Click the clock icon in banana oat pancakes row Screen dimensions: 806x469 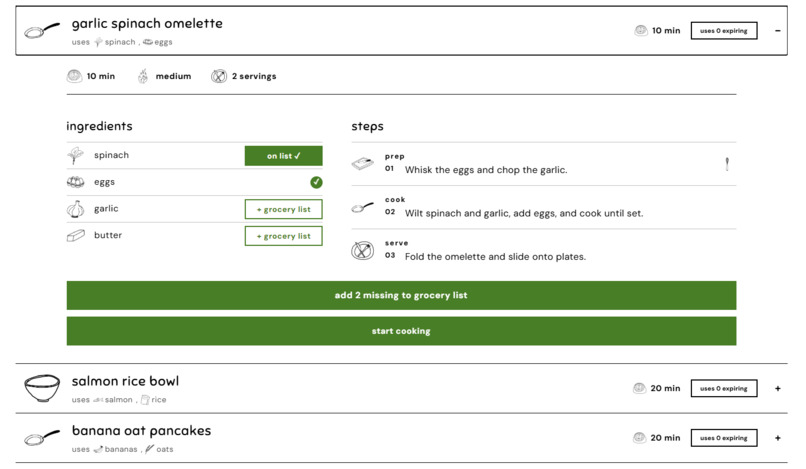click(x=639, y=438)
